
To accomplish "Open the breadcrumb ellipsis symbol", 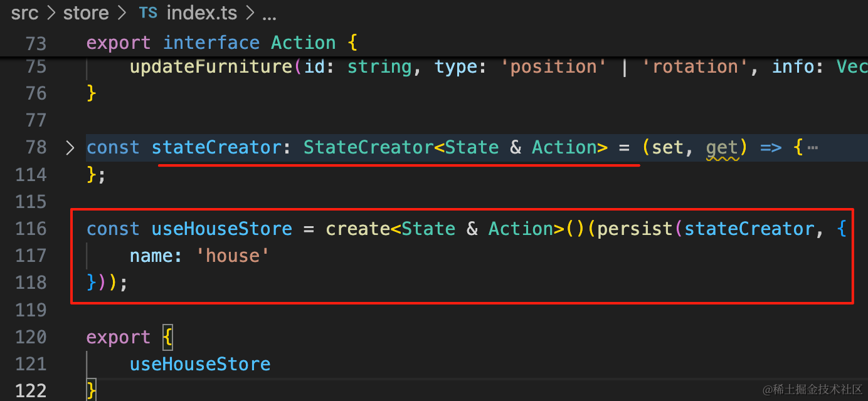I will [x=269, y=14].
